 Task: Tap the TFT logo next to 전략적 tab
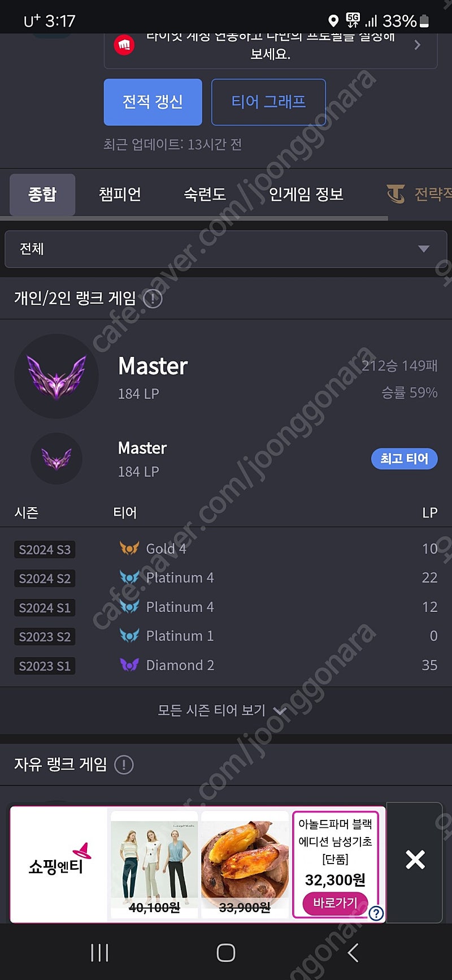396,195
